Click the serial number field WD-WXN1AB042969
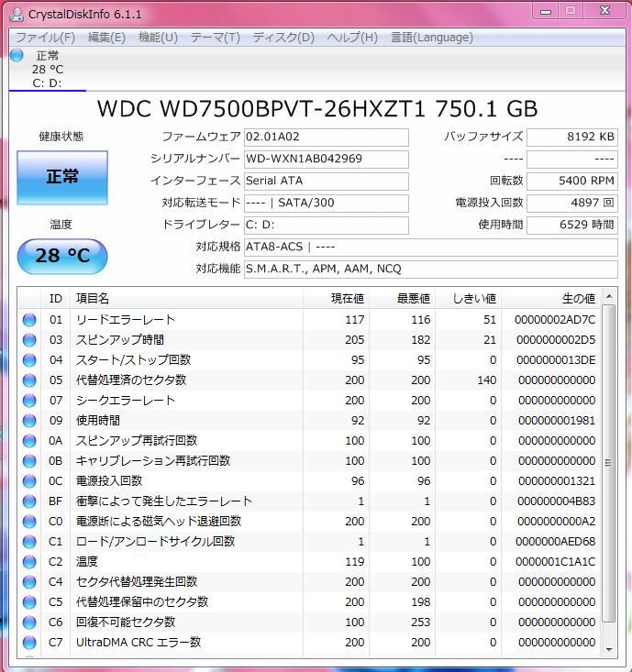Image resolution: width=632 pixels, height=672 pixels. pos(326,159)
